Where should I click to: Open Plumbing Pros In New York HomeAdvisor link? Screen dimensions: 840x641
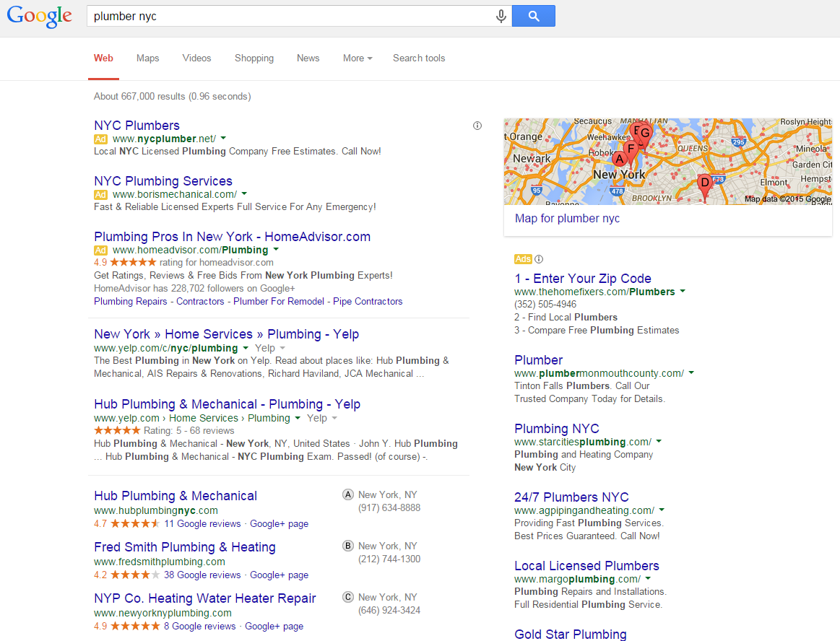tap(232, 237)
